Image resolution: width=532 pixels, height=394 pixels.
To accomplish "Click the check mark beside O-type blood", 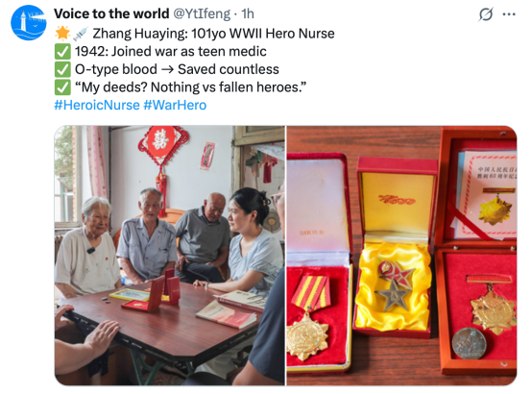I will click(x=62, y=69).
